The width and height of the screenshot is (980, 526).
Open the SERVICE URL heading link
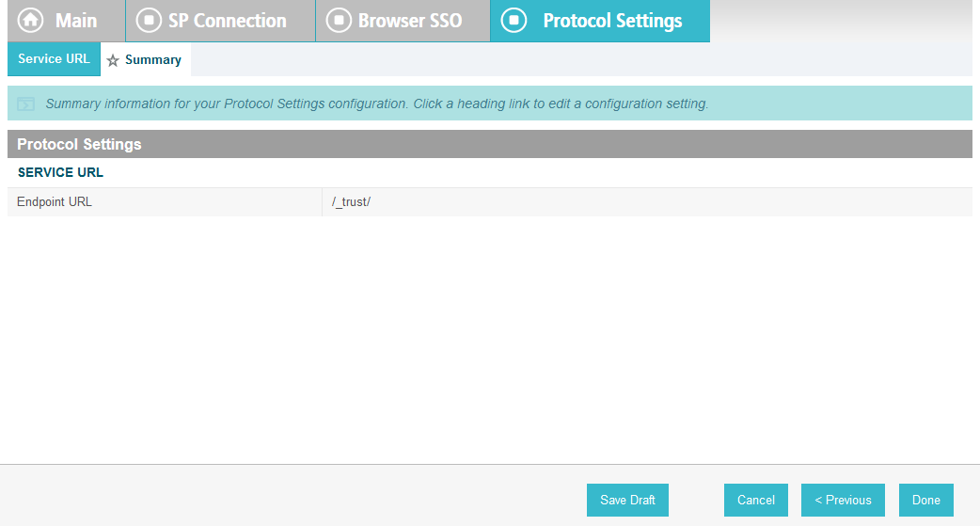click(x=60, y=172)
